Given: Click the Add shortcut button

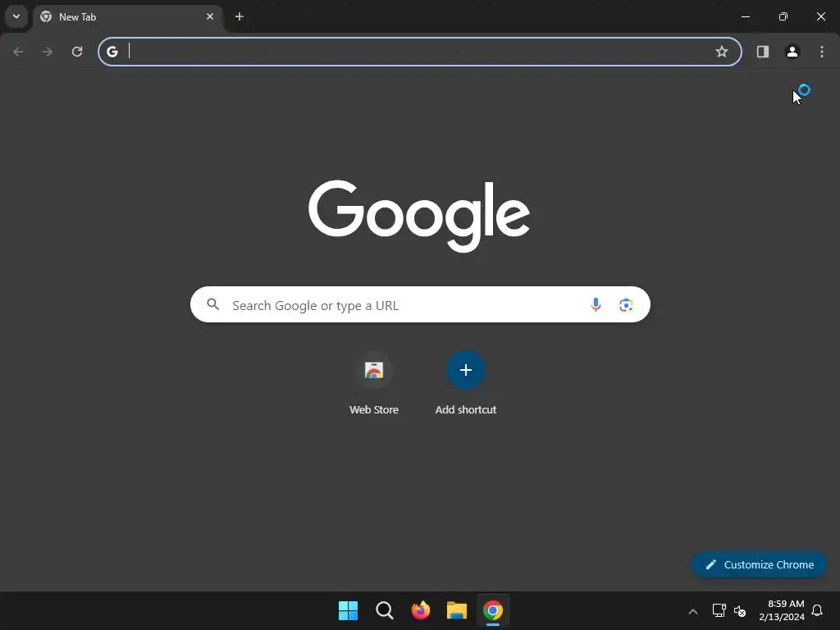Looking at the screenshot, I should 466,384.
